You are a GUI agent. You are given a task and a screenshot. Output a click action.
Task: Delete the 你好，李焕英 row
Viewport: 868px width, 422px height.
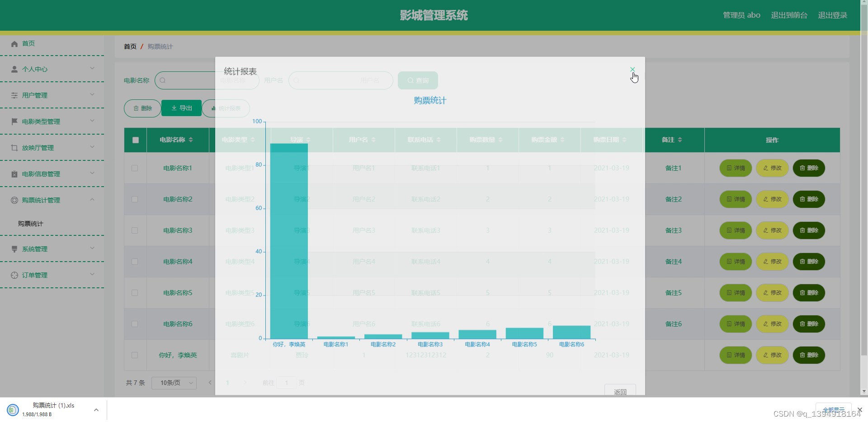coord(809,355)
